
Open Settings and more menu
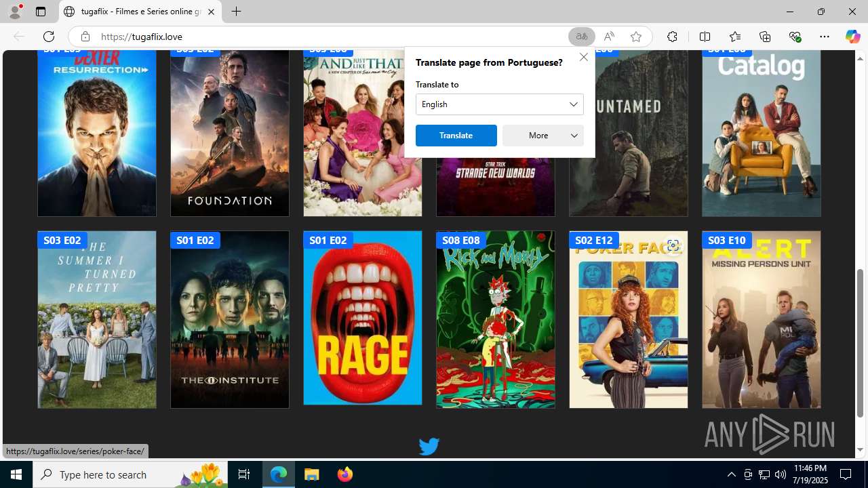tap(825, 37)
